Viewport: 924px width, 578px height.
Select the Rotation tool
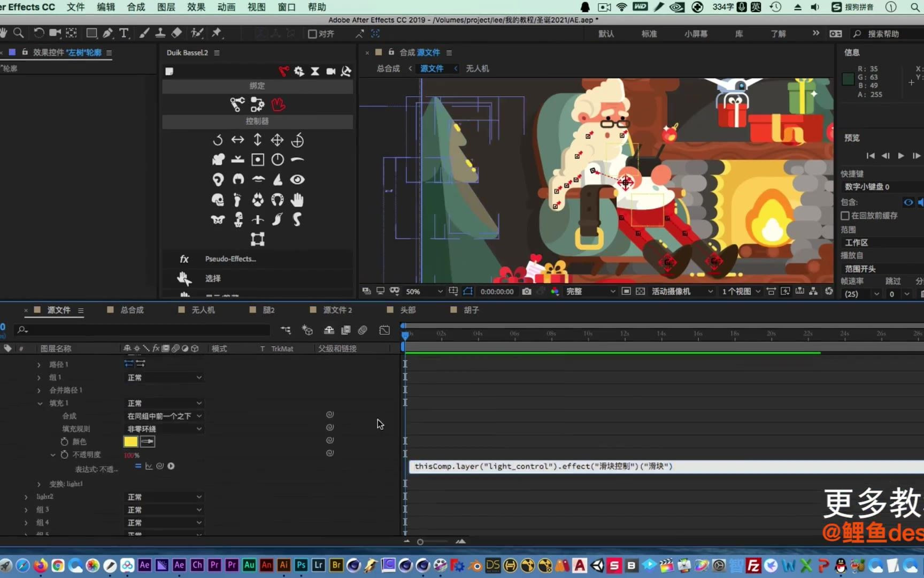(38, 33)
